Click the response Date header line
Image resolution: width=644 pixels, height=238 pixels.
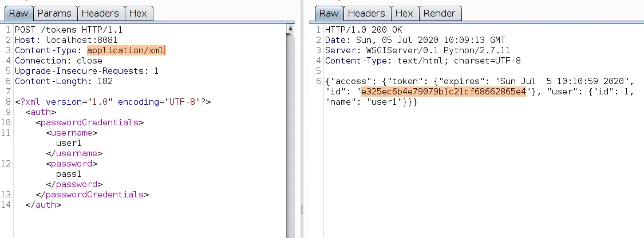tap(415, 40)
